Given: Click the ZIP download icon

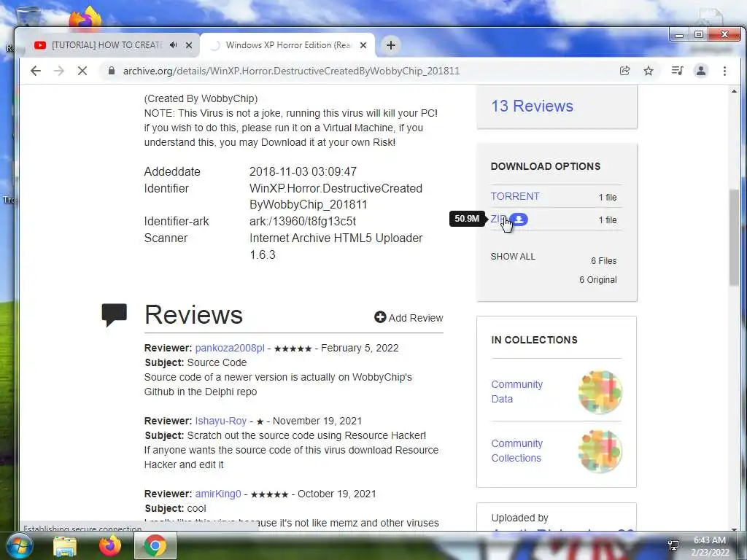Looking at the screenshot, I should 519,219.
